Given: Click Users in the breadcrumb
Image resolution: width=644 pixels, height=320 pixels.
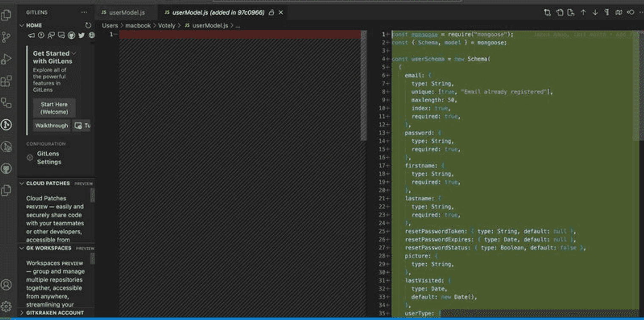Looking at the screenshot, I should [x=110, y=25].
